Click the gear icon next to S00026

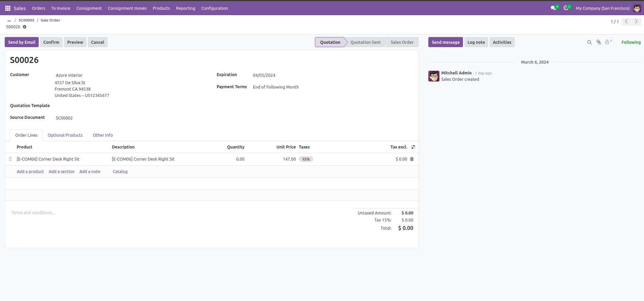(25, 27)
